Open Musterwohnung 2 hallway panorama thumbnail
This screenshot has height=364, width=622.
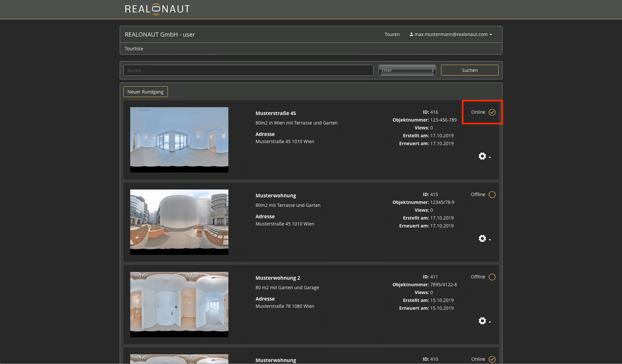(x=179, y=304)
